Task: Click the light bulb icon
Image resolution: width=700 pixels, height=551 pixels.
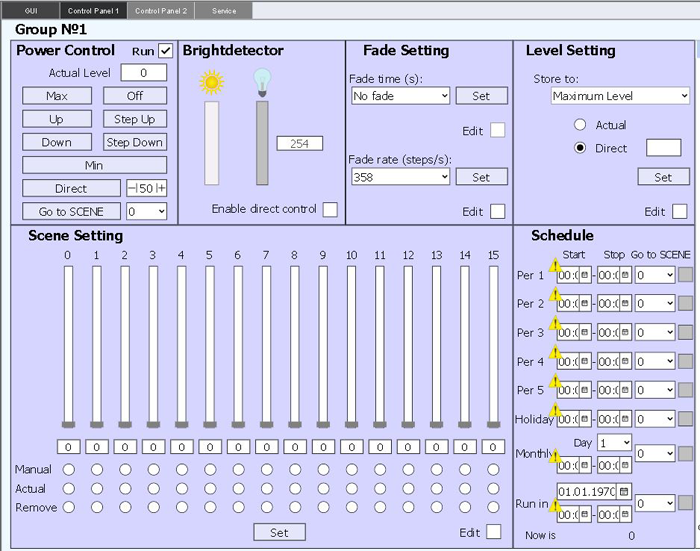Action: click(262, 82)
